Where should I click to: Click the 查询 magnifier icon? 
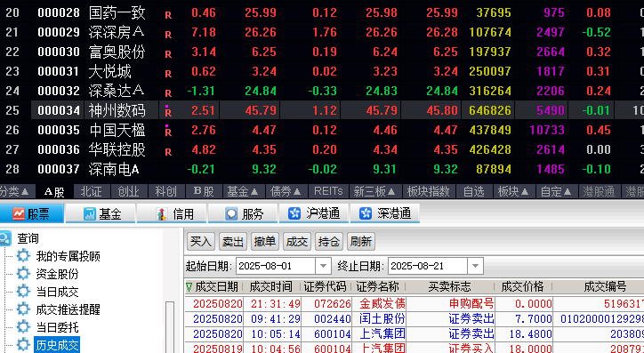pyautogui.click(x=5, y=238)
